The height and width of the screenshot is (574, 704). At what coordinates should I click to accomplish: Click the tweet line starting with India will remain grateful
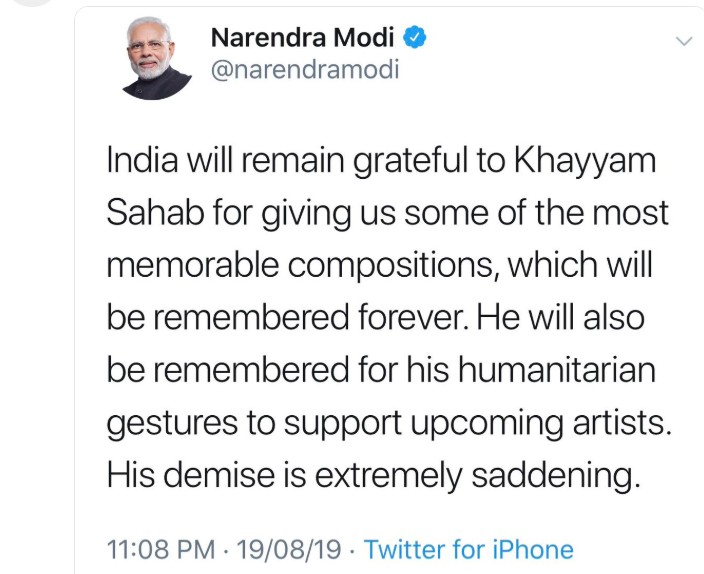click(380, 164)
